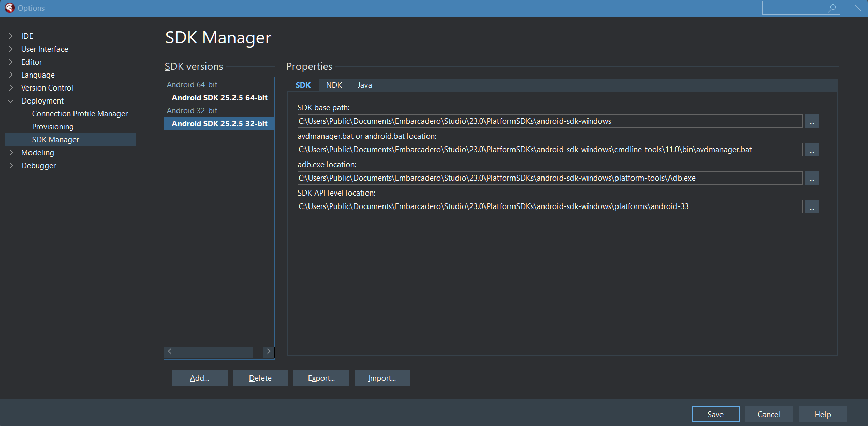Click the Android 64-bit group header
The width and height of the screenshot is (868, 428).
tap(192, 85)
